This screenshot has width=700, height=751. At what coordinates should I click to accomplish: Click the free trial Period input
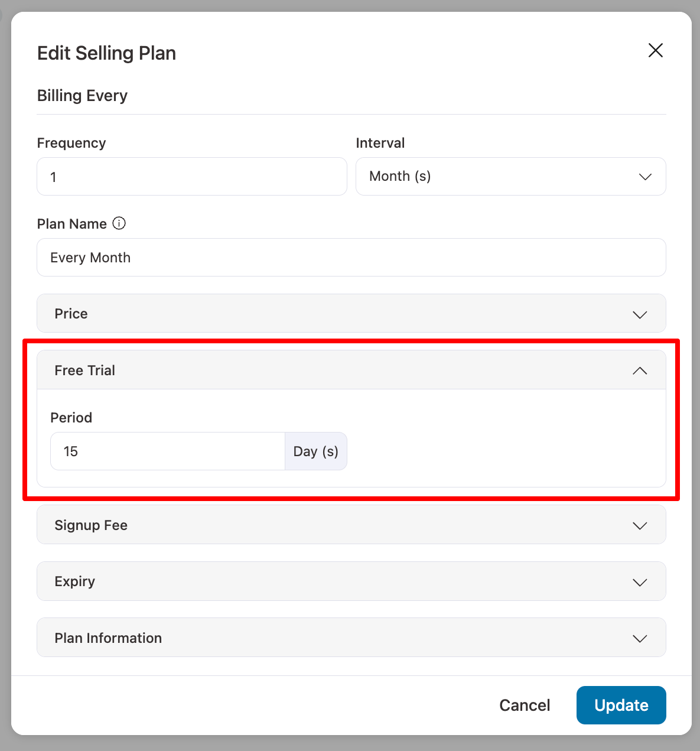coord(168,451)
